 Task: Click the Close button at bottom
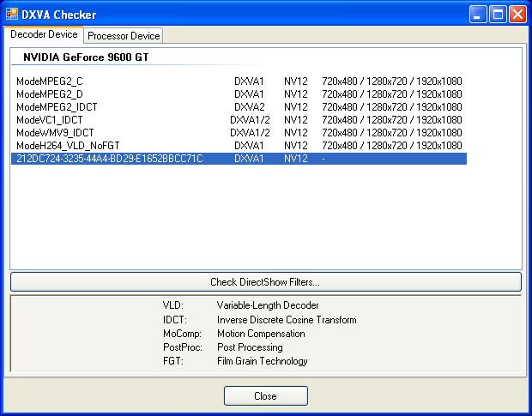266,396
